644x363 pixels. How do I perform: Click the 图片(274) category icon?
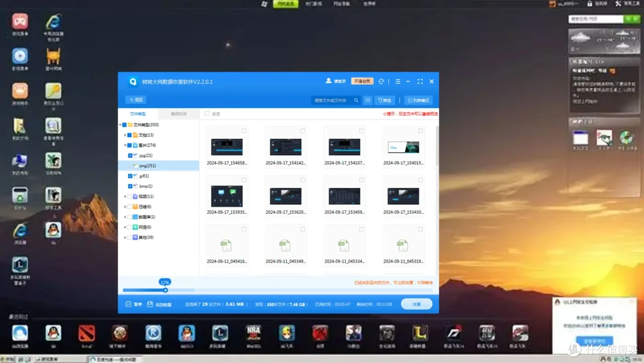pos(135,145)
